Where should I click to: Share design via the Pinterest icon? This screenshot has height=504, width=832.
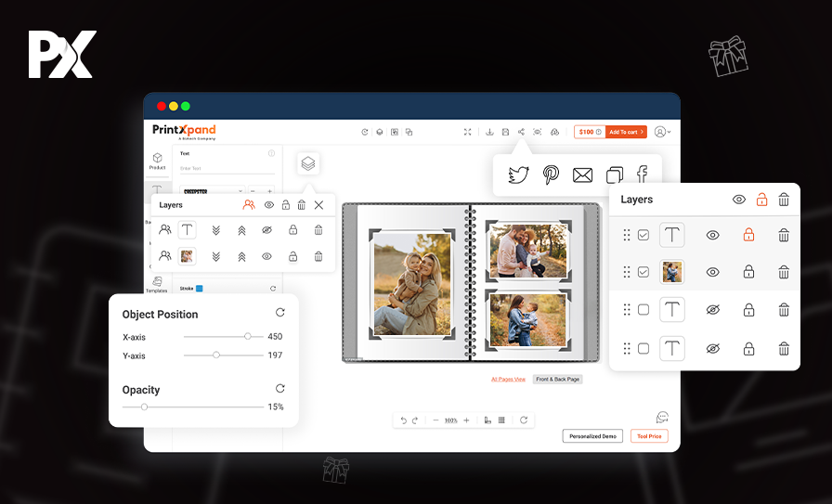click(x=551, y=174)
